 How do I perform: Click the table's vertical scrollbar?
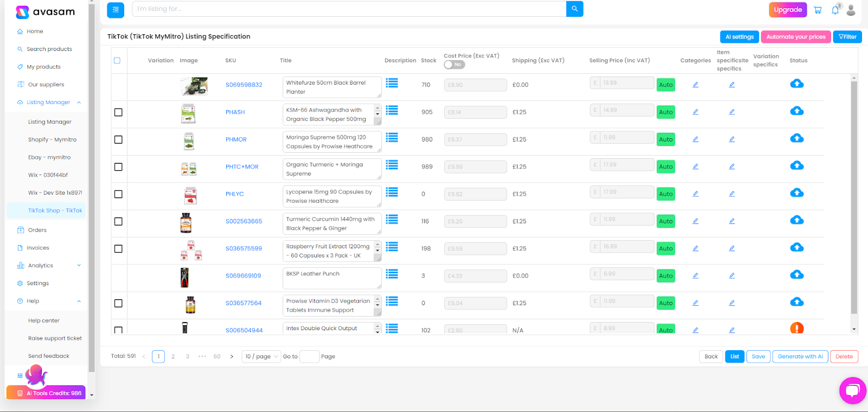pos(854,195)
